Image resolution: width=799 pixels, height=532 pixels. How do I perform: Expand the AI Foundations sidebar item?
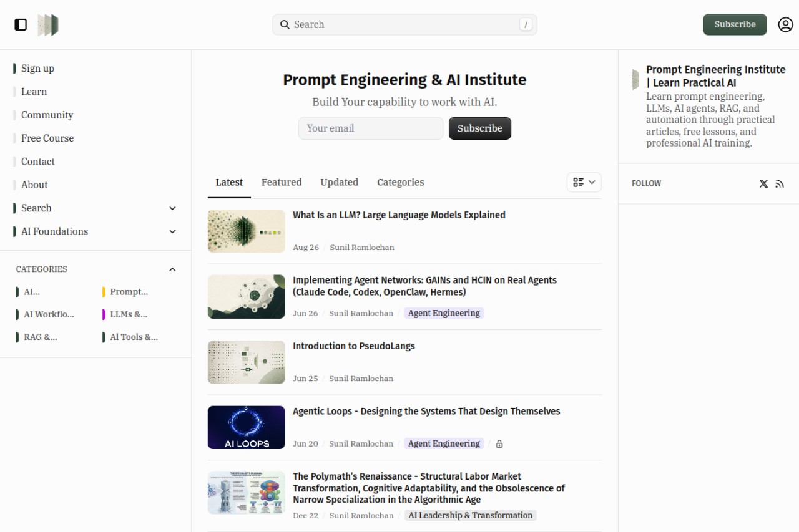click(172, 231)
